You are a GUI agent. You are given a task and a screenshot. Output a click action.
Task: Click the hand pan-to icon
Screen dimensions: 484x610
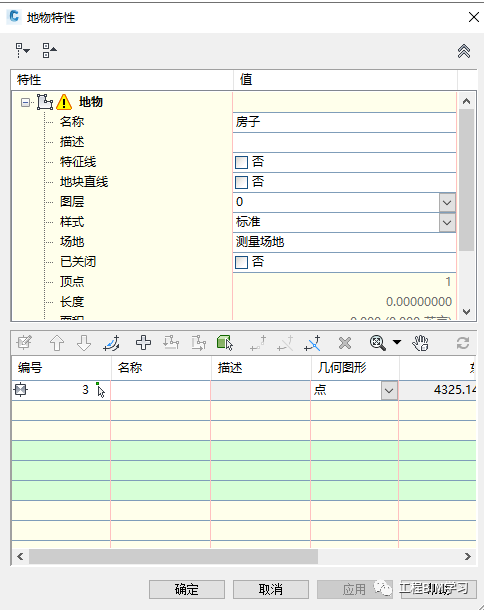click(421, 343)
